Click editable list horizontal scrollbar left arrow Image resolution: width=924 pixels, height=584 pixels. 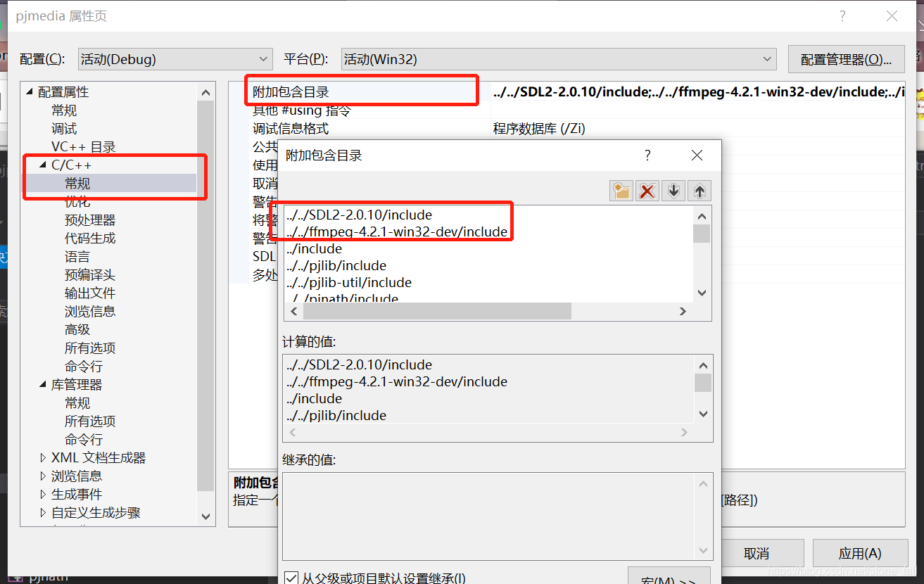[293, 311]
